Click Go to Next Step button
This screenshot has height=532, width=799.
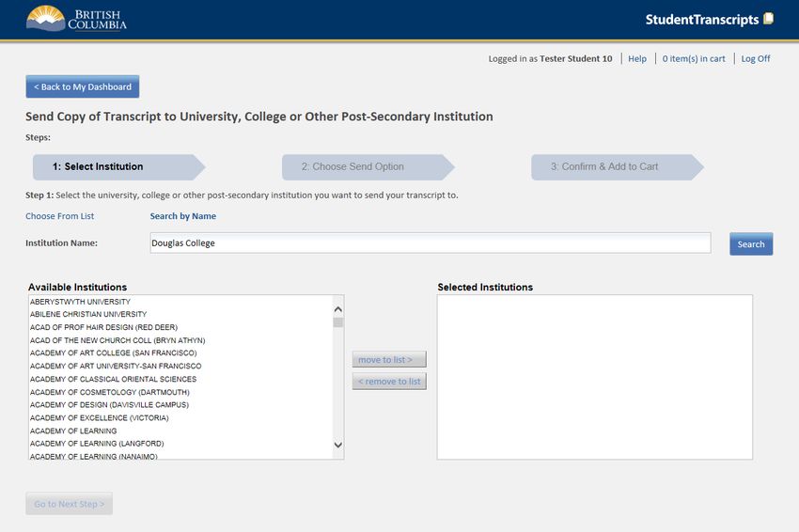point(70,504)
